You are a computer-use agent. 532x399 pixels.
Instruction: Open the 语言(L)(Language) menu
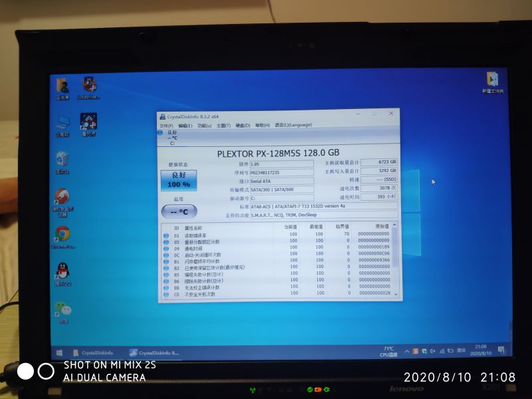293,125
